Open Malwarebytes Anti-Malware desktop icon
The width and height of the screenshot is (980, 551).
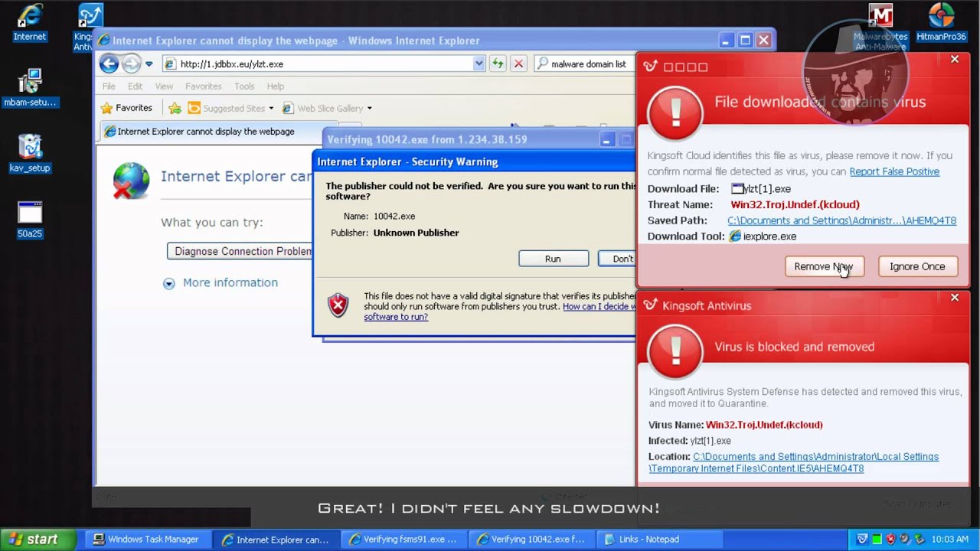click(x=880, y=28)
